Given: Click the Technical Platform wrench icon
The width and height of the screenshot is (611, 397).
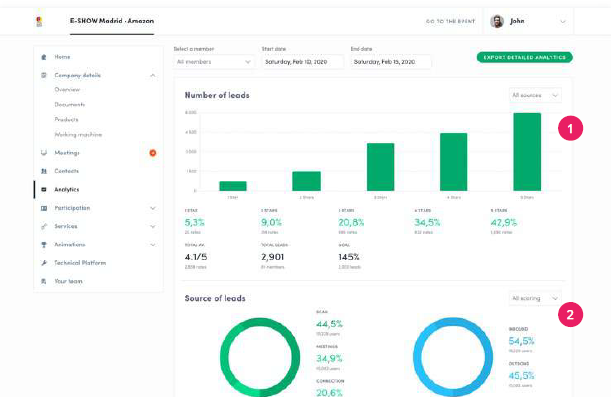Looking at the screenshot, I should click(44, 263).
